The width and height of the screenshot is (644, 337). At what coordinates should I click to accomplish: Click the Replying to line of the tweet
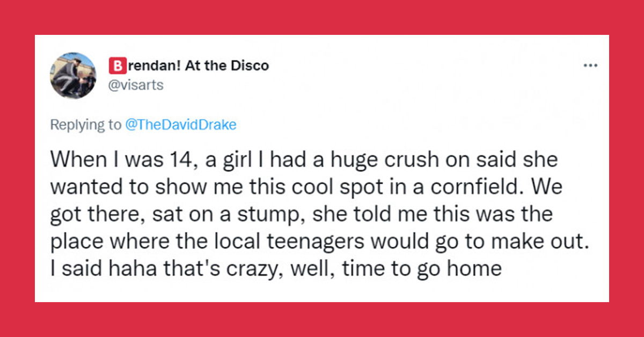coord(143,124)
